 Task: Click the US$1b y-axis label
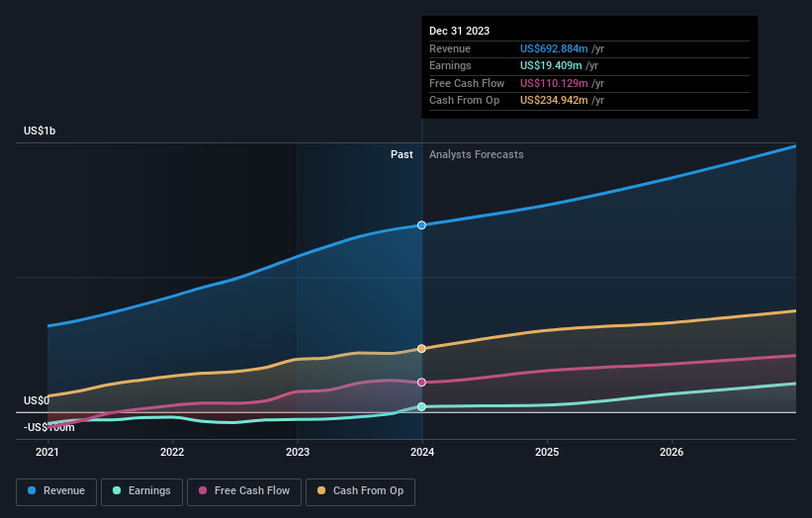(x=40, y=130)
